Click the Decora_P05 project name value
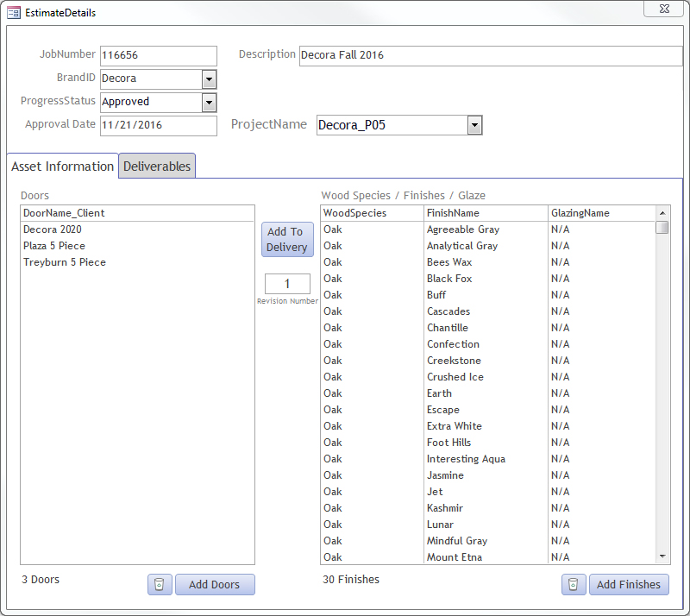 tap(352, 125)
